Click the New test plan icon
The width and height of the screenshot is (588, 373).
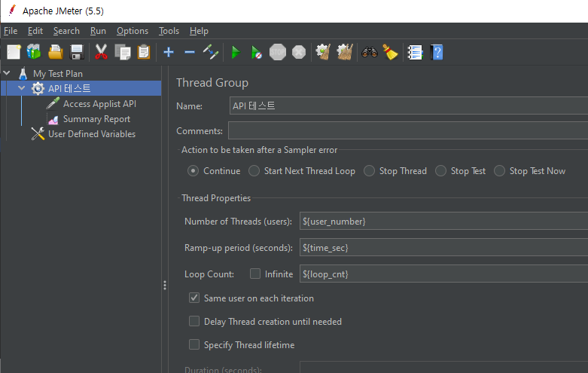pyautogui.click(x=14, y=52)
